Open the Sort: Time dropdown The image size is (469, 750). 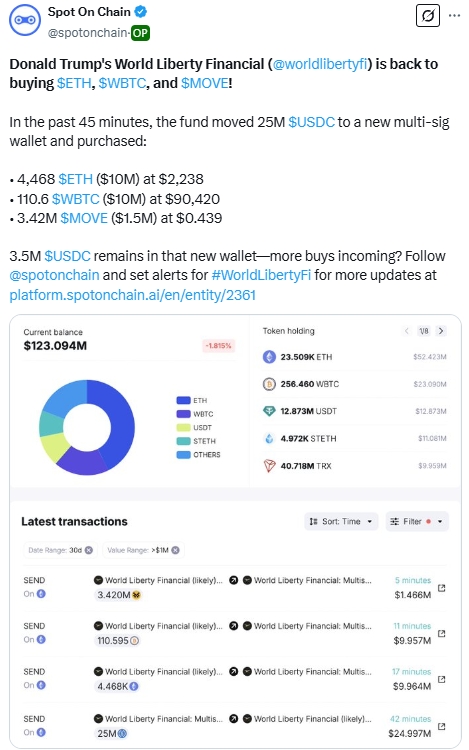[x=341, y=521]
